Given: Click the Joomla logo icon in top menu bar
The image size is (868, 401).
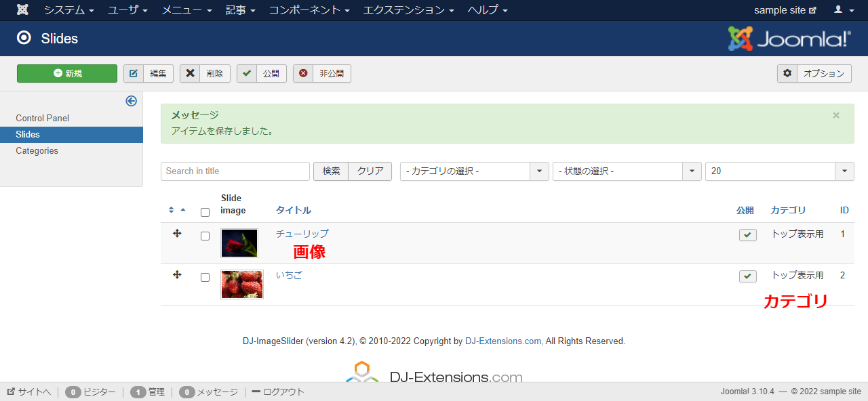Looking at the screenshot, I should [23, 10].
